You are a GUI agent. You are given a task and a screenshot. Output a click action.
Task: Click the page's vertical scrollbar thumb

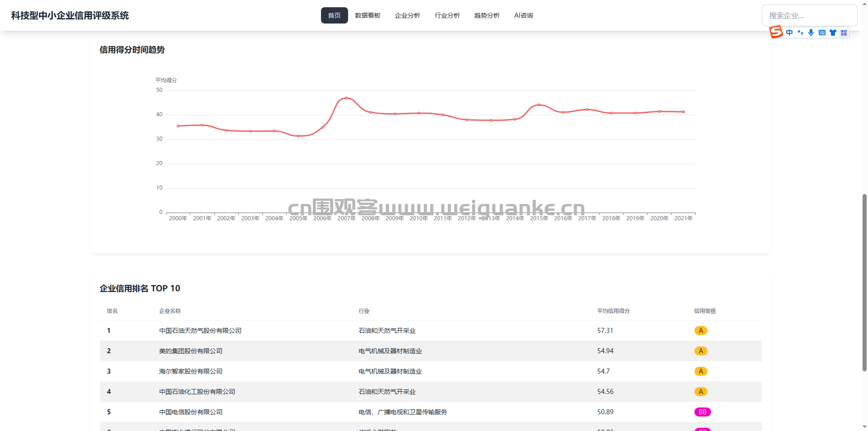click(864, 283)
